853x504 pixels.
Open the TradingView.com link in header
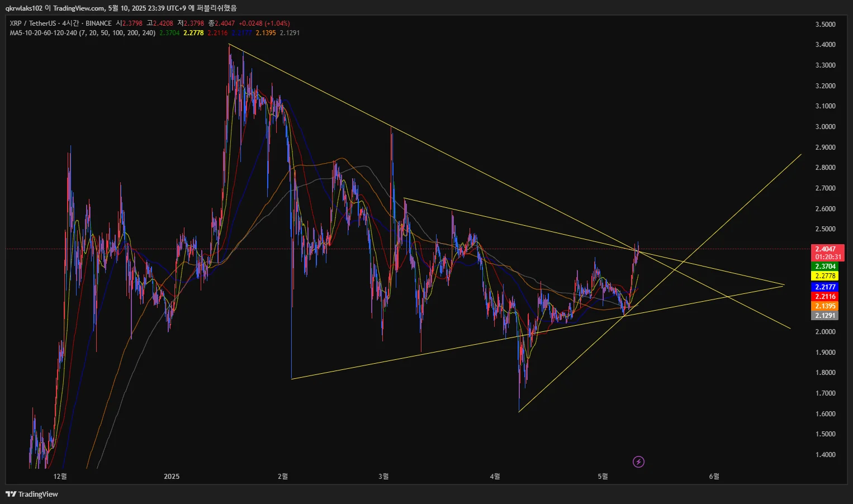point(79,8)
